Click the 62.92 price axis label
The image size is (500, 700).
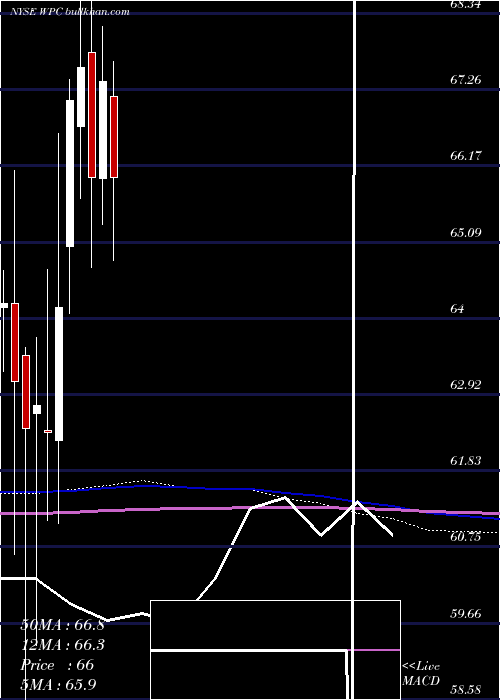466,384
